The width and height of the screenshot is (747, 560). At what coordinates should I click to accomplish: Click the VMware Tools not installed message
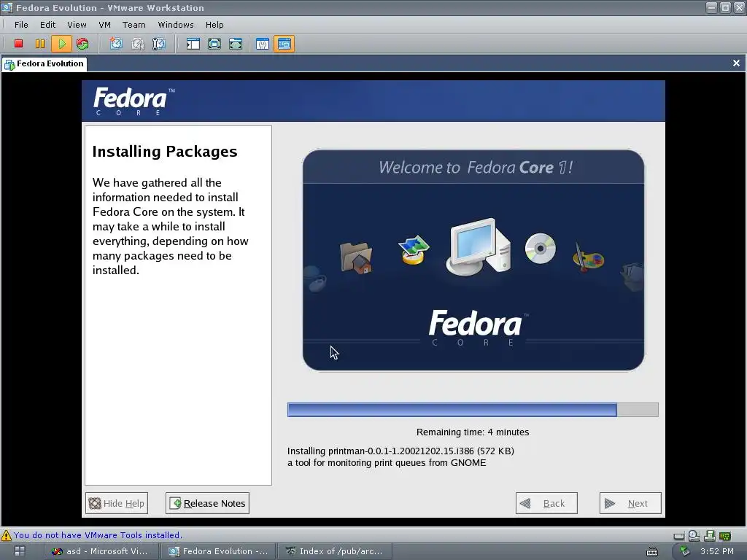coord(98,535)
